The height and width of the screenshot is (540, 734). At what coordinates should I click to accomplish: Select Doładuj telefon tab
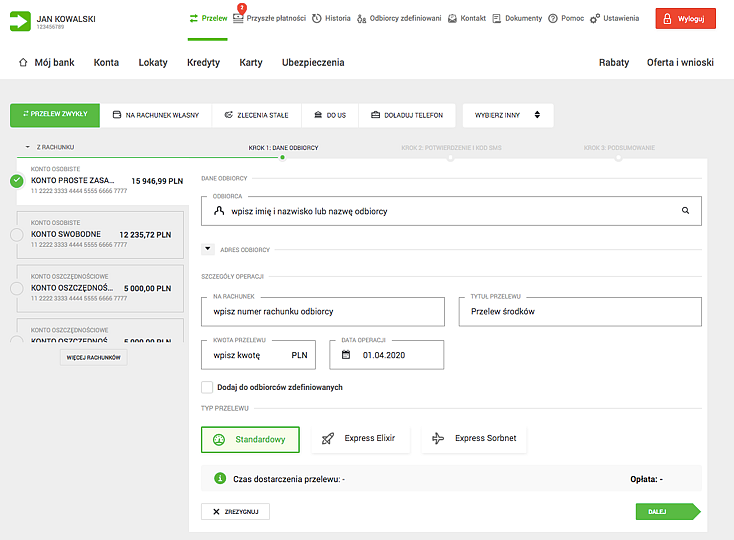pyautogui.click(x=407, y=115)
